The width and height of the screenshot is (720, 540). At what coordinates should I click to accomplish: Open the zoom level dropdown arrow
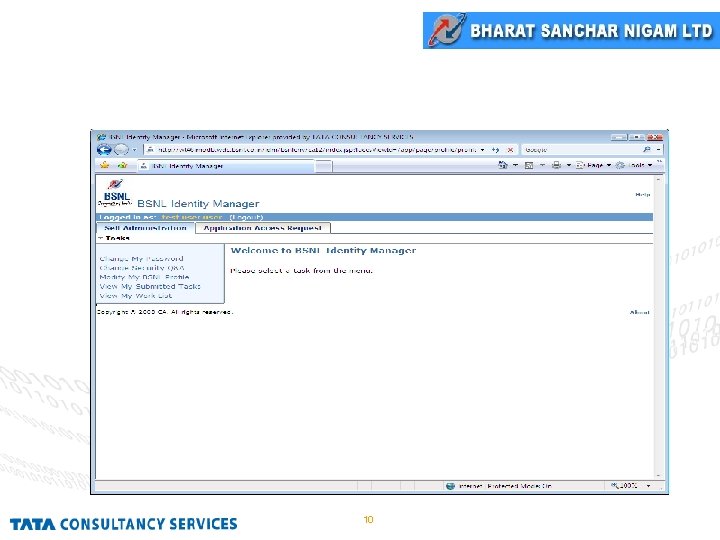coord(648,486)
